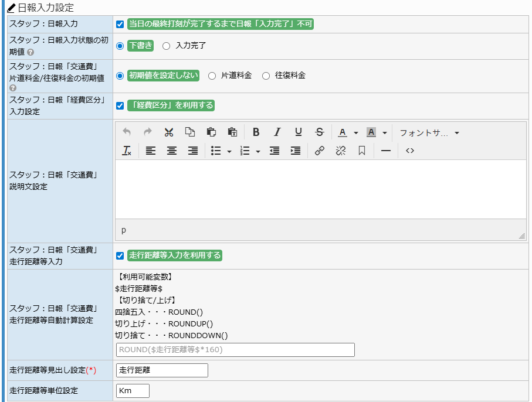Click the p element path in editor status bar
Viewport: 532px width, 402px height.
coord(124,230)
